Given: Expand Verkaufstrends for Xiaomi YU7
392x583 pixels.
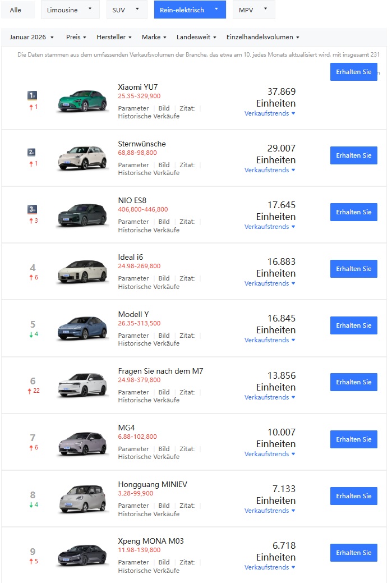Looking at the screenshot, I should 270,113.
